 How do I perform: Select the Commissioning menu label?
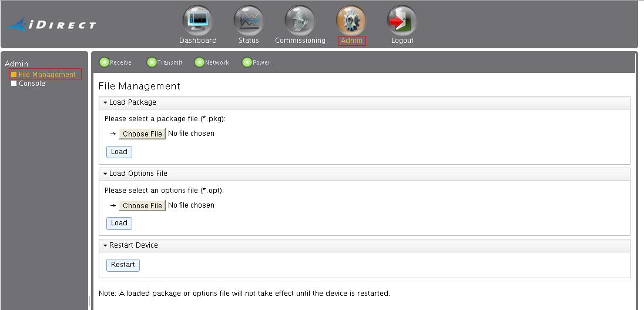click(300, 40)
